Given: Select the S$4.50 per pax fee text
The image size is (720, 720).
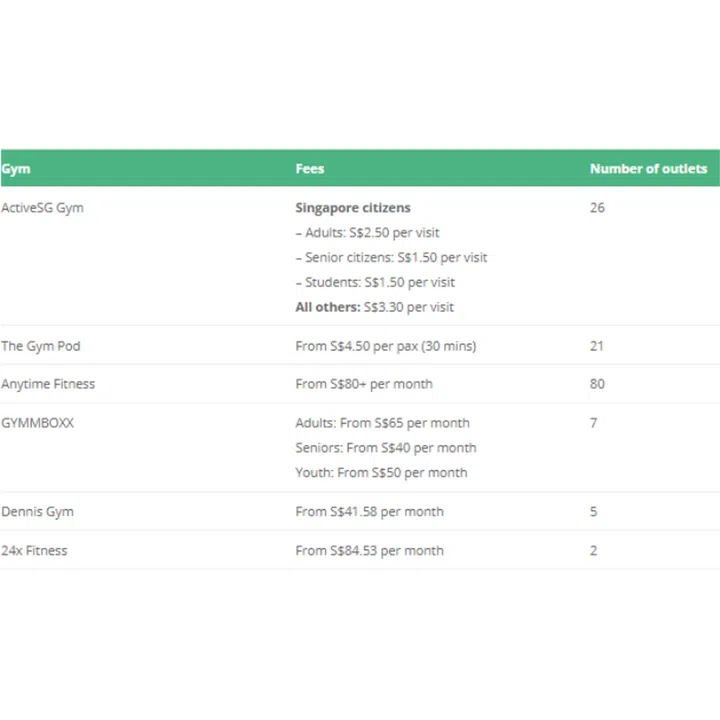Looking at the screenshot, I should pos(385,346).
